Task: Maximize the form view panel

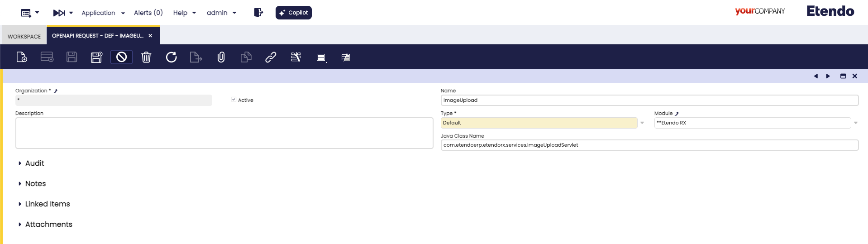Action: click(843, 76)
